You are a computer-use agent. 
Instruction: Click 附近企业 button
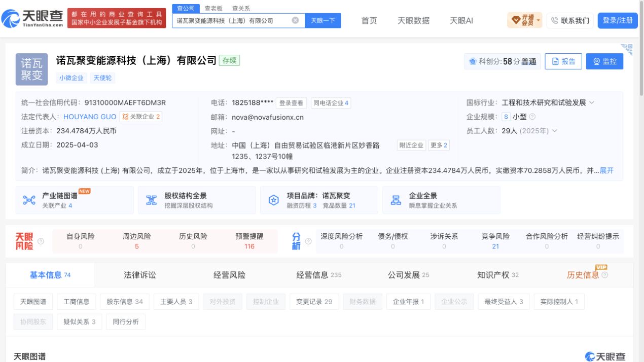pyautogui.click(x=411, y=145)
